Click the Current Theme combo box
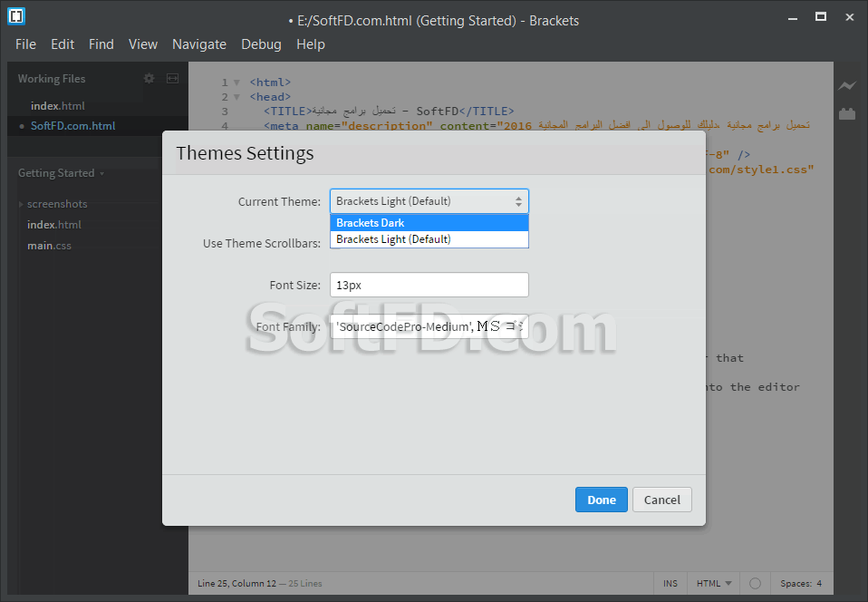868x602 pixels. [429, 201]
